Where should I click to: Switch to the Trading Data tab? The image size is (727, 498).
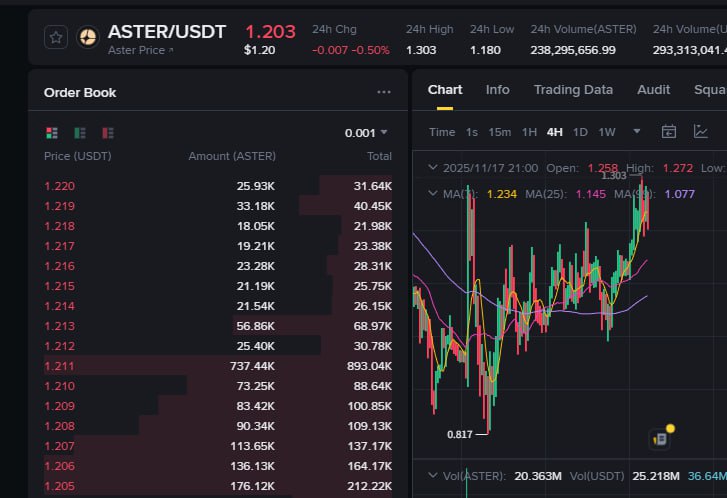[573, 90]
